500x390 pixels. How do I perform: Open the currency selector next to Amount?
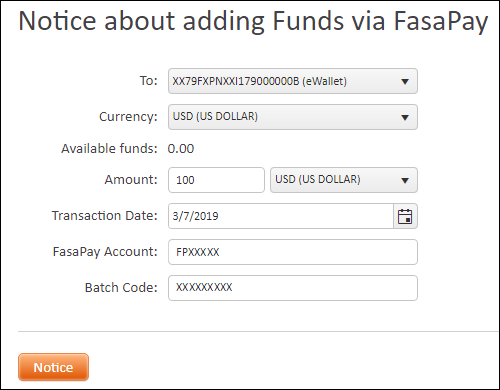click(x=344, y=180)
